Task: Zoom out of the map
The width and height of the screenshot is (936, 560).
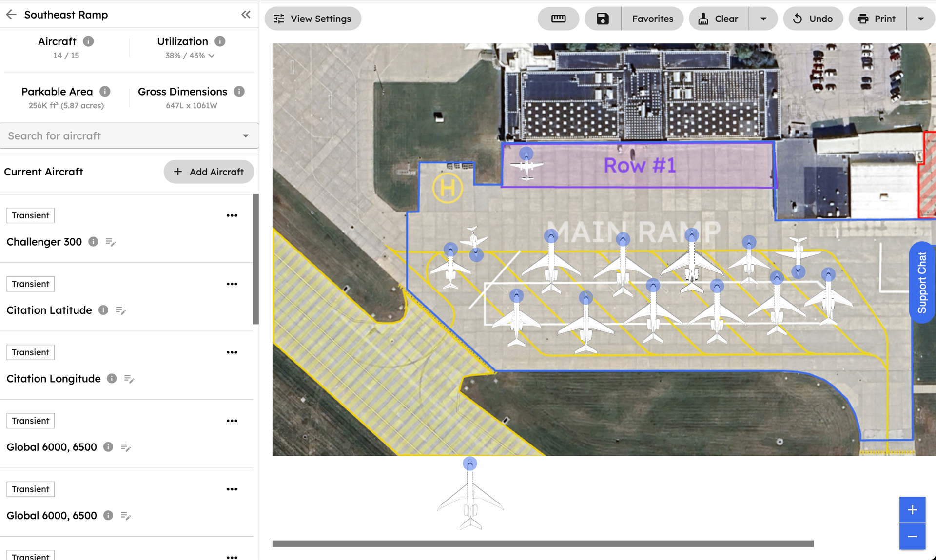Action: (x=913, y=537)
